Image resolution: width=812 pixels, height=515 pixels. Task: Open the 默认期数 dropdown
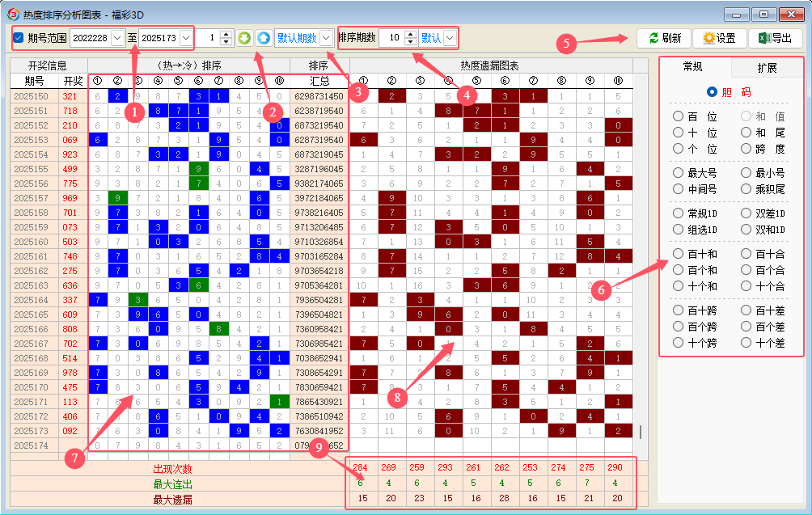[325, 38]
